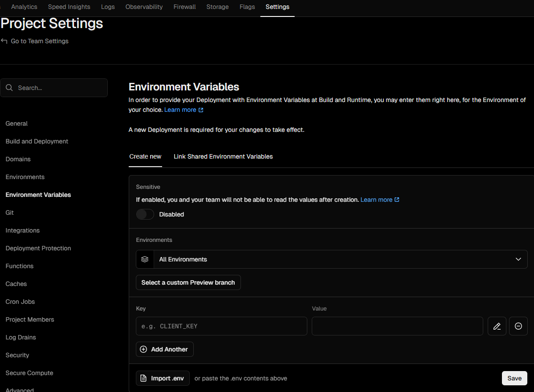Enable the Sensitive toggle switch
This screenshot has height=392, width=534.
[x=145, y=214]
